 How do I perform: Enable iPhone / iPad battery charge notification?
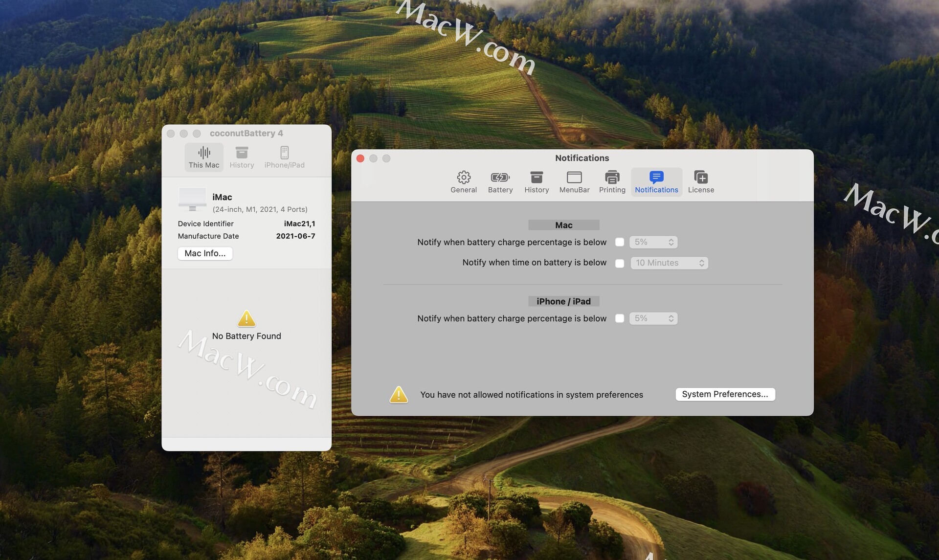click(x=620, y=318)
